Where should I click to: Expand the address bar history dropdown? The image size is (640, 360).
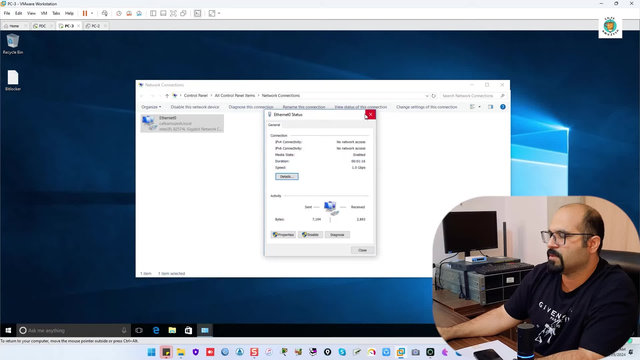pyautogui.click(x=427, y=96)
